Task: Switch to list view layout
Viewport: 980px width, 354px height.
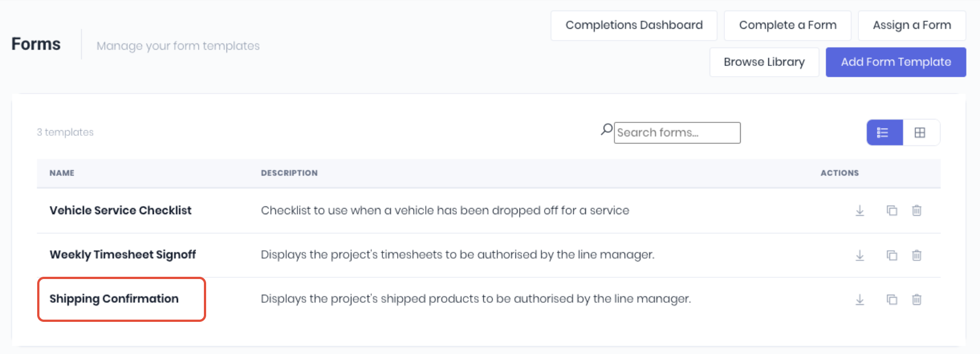Action: (884, 132)
